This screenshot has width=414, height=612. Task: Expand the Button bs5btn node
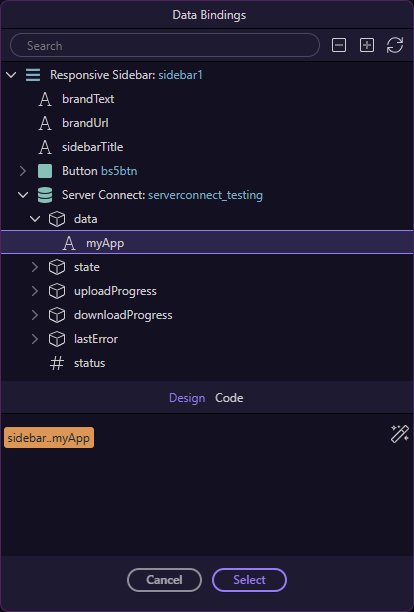pos(23,171)
